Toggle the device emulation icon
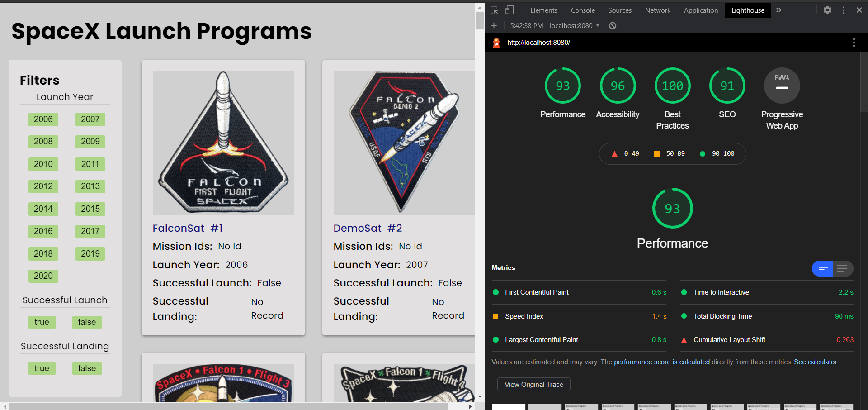 click(x=509, y=10)
